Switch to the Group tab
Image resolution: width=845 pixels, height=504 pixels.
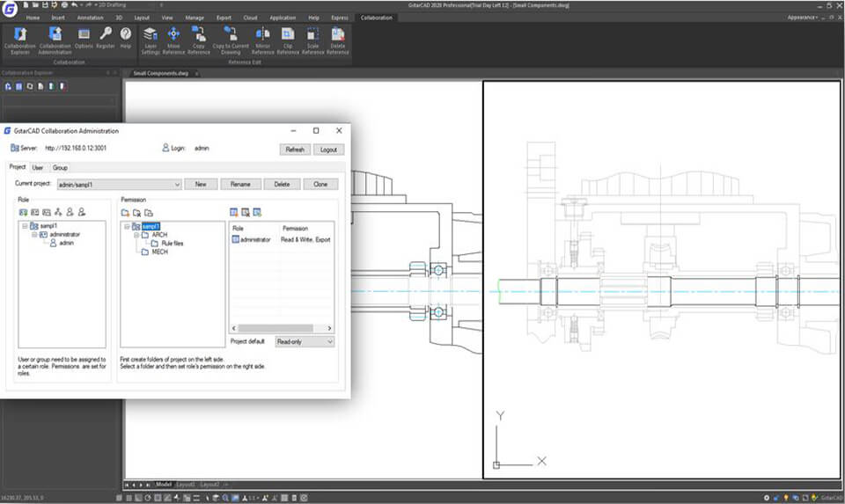pyautogui.click(x=60, y=168)
